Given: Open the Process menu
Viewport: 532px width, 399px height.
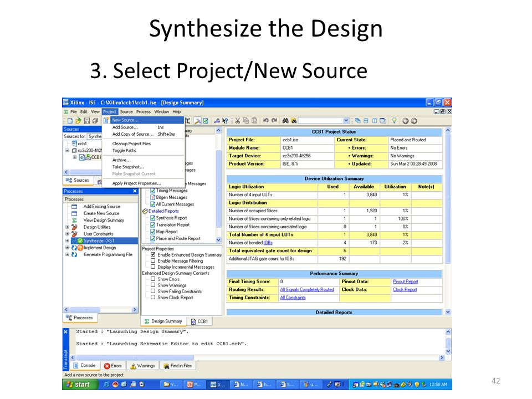Looking at the screenshot, I should pyautogui.click(x=143, y=111).
